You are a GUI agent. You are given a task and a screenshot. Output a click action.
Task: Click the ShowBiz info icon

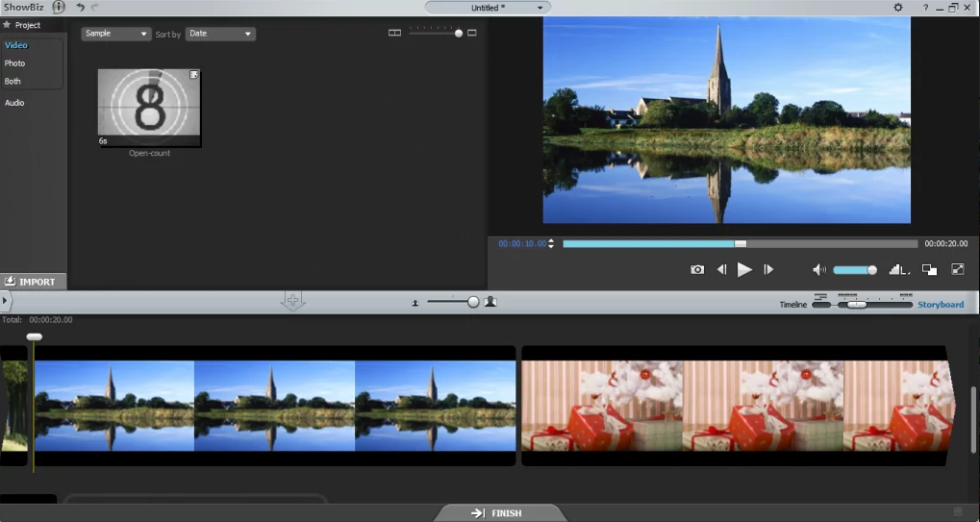59,7
